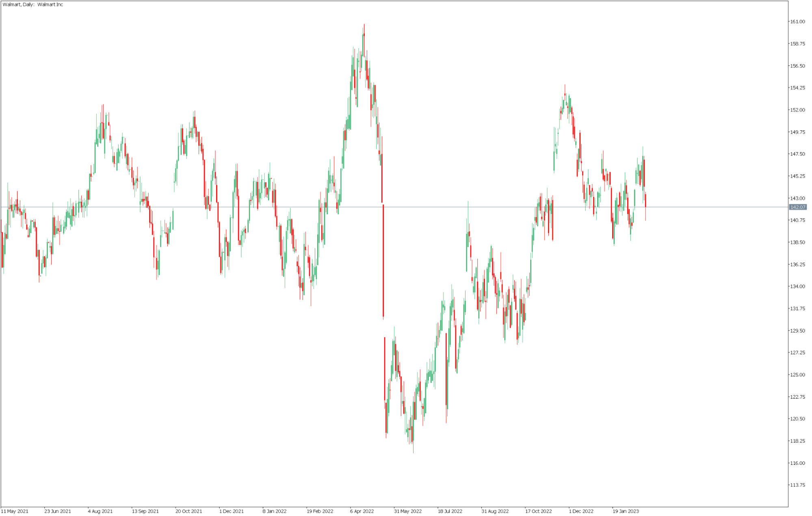Click the '19 Feb 2022' date label
Screen dimensions: 812x516
pos(320,511)
